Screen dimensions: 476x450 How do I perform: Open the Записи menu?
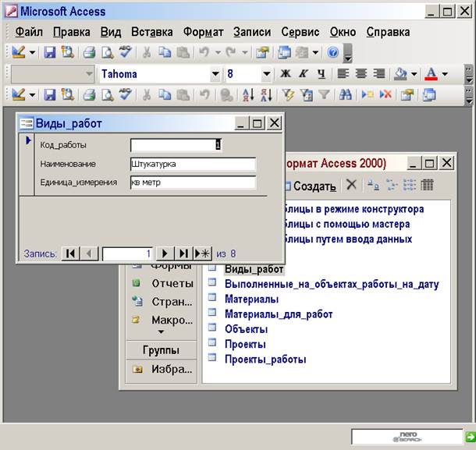[x=252, y=32]
